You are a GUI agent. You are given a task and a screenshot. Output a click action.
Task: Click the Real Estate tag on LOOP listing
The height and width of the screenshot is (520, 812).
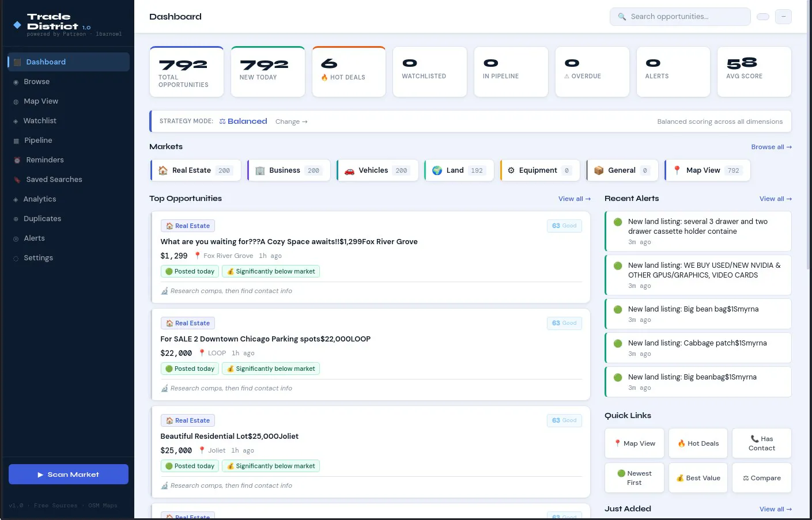188,323
